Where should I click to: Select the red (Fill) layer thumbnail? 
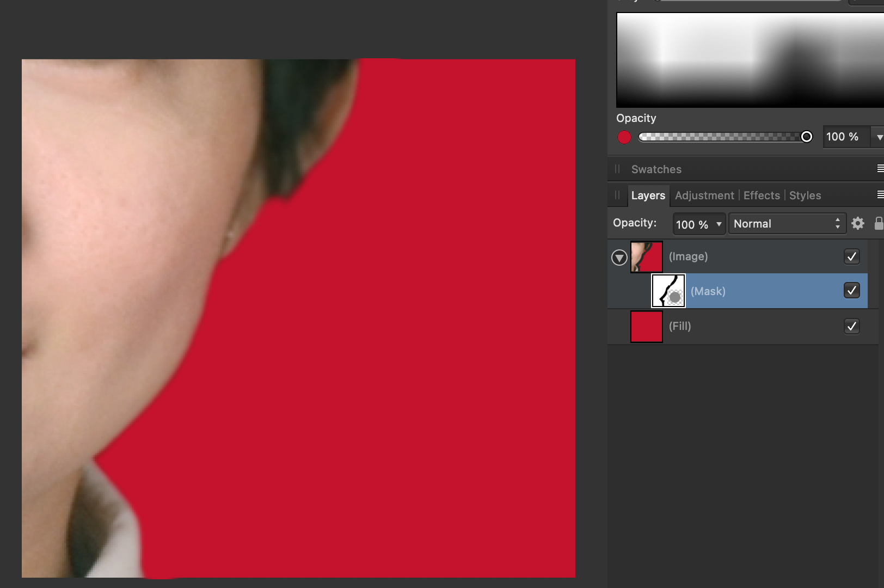click(647, 327)
